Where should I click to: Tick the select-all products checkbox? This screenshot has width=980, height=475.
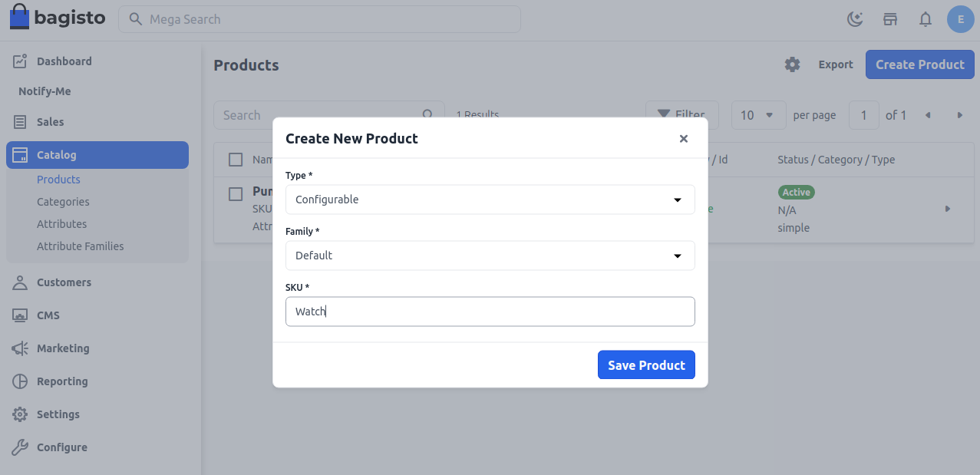coord(236,160)
